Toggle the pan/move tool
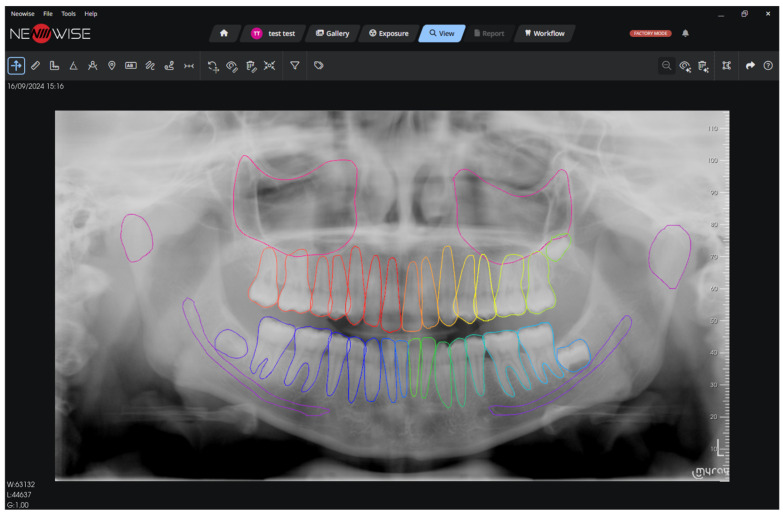The width and height of the screenshot is (783, 515). coord(16,65)
